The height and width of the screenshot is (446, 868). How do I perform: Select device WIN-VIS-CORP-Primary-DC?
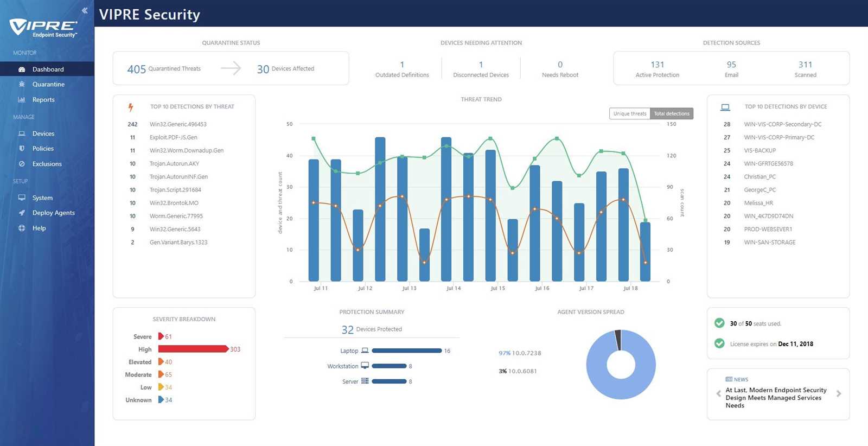[x=779, y=137]
